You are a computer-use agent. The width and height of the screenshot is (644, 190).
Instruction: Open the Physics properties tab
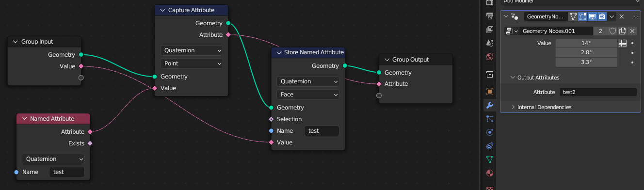(490, 132)
